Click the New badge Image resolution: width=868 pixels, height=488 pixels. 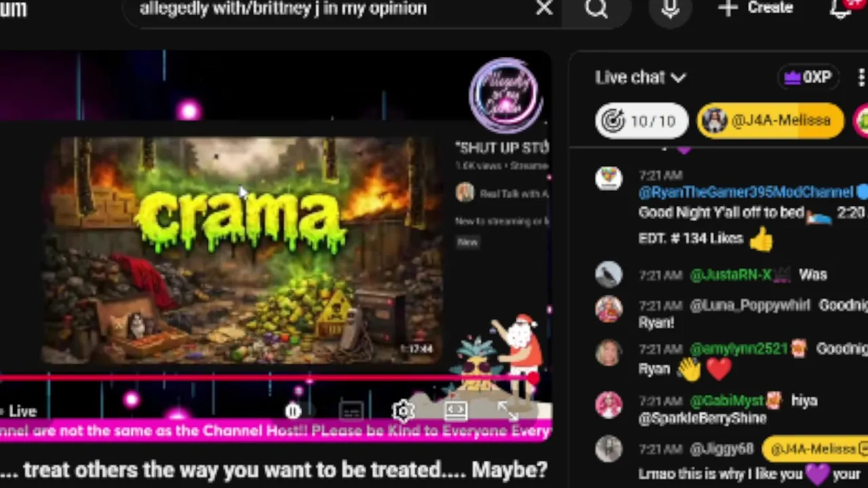pyautogui.click(x=468, y=242)
